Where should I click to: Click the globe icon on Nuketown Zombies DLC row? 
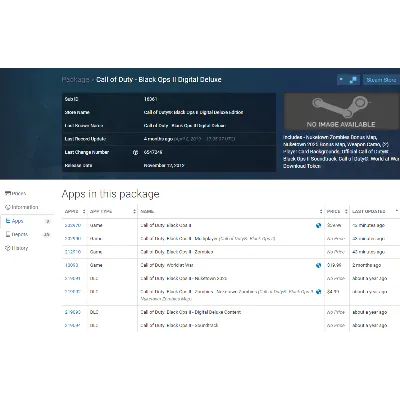(318, 292)
